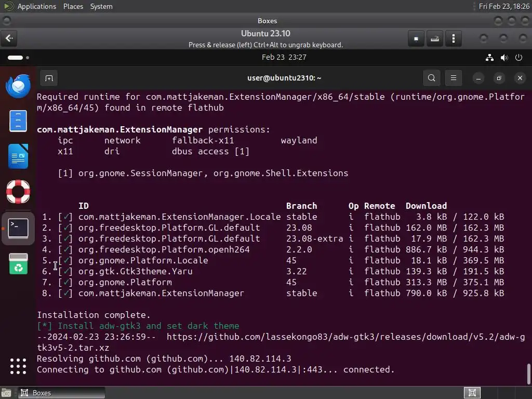Open the terminal hamburger menu

click(453, 78)
